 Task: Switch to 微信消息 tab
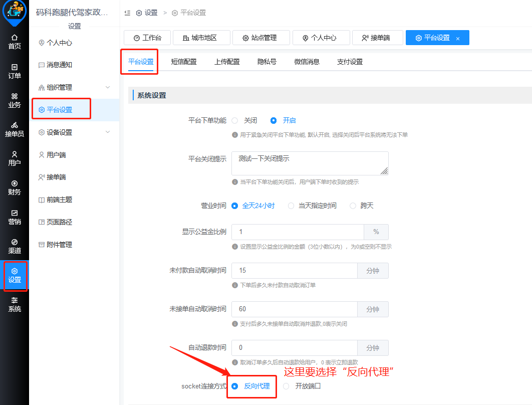307,62
